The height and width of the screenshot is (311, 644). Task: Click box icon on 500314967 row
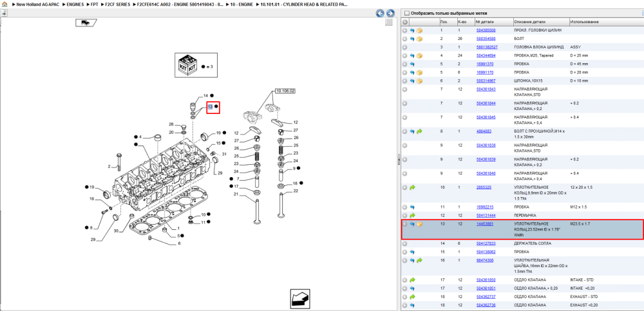419,81
